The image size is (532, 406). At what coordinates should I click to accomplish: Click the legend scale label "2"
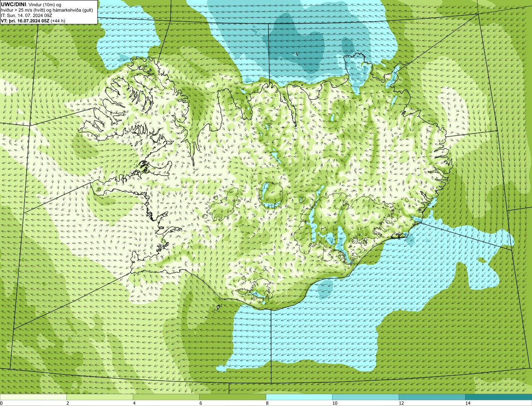pos(67,403)
